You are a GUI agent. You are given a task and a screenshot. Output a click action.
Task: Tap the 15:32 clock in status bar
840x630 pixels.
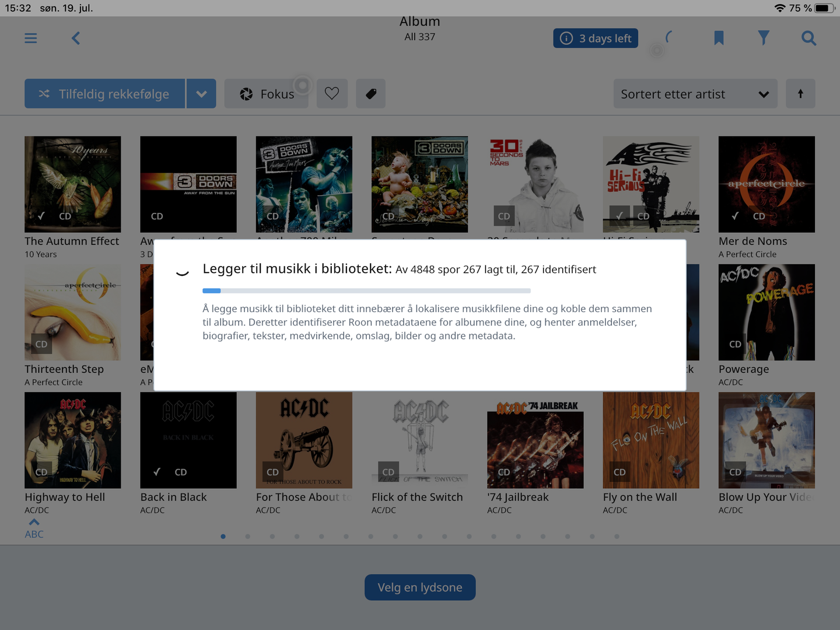click(x=18, y=8)
